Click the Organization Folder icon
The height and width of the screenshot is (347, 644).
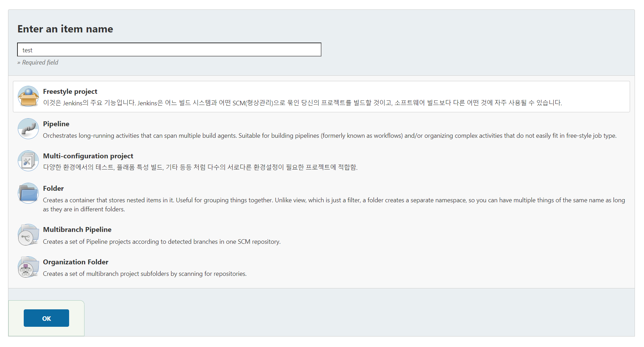[28, 267]
